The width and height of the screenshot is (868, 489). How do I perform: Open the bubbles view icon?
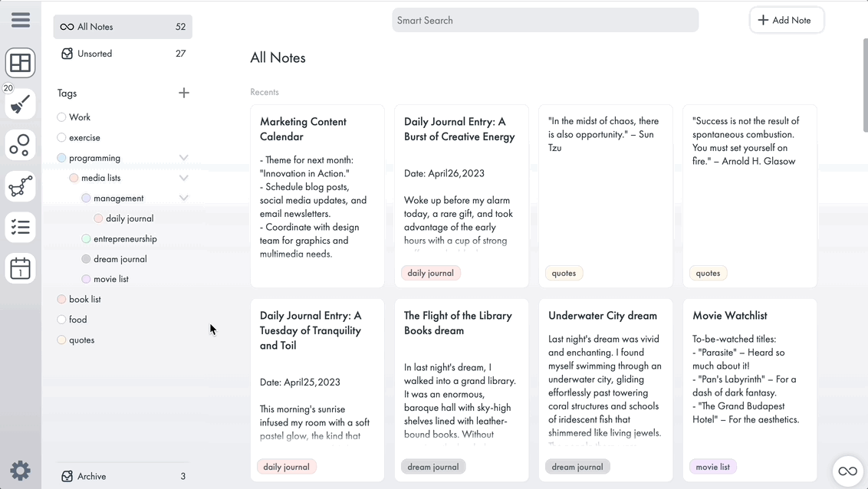[x=20, y=145]
